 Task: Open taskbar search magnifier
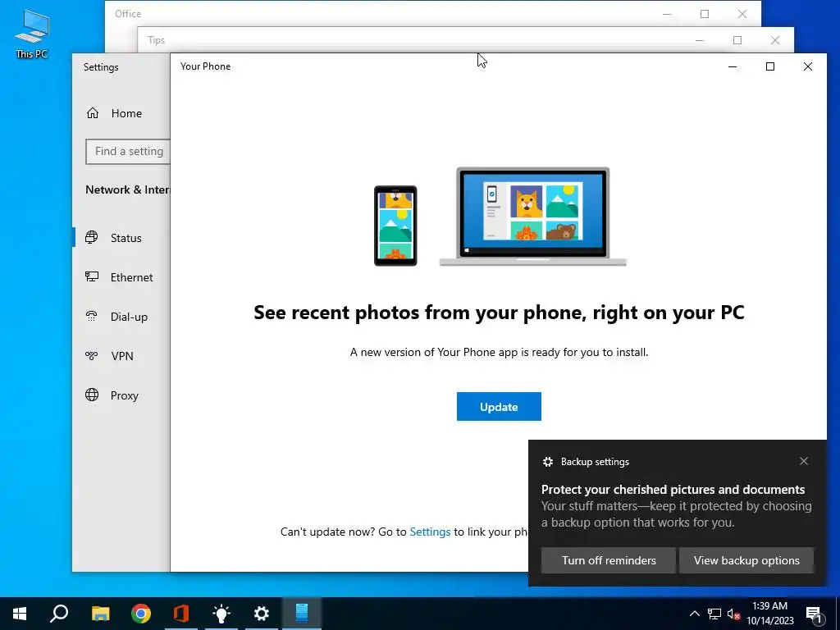(59, 614)
